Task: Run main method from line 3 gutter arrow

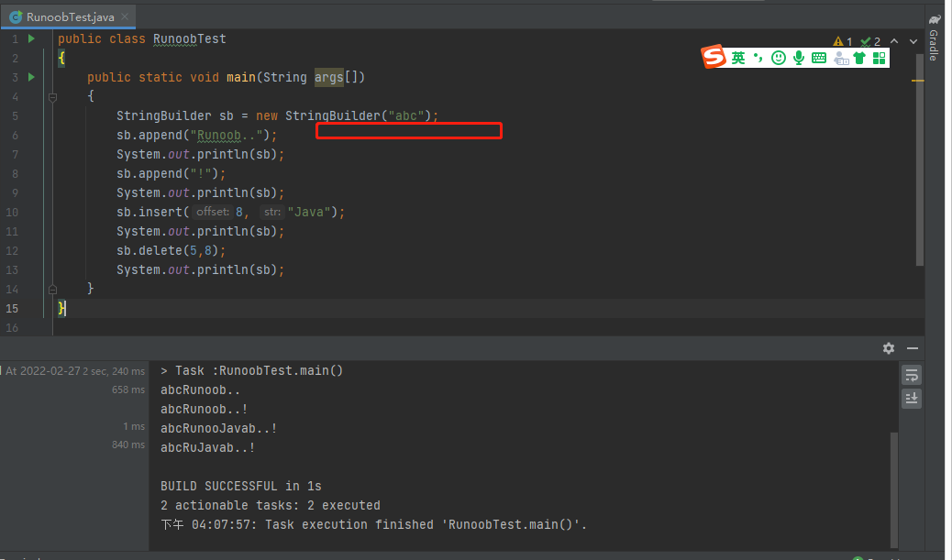Action: tap(31, 77)
